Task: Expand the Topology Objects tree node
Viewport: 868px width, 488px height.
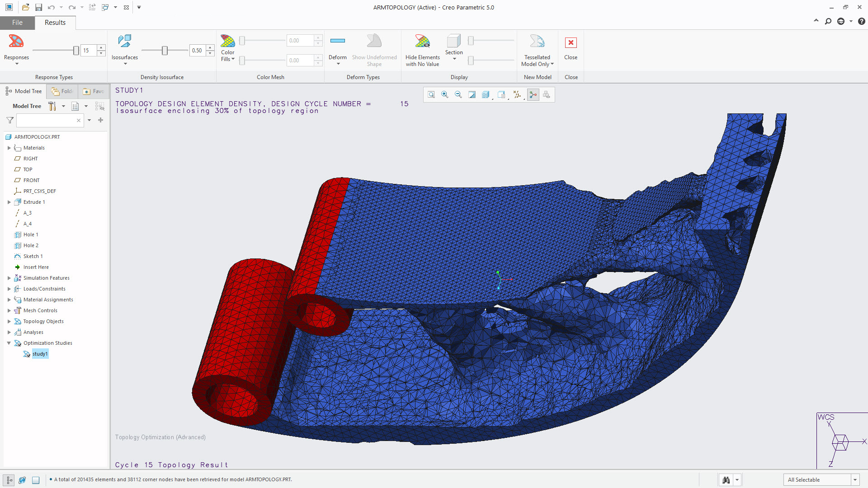Action: point(9,321)
